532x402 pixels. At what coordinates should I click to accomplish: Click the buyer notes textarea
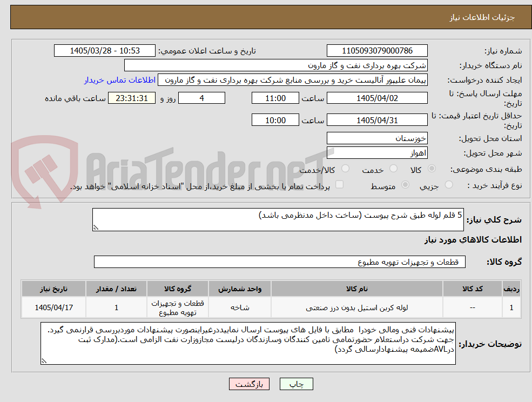point(248,343)
